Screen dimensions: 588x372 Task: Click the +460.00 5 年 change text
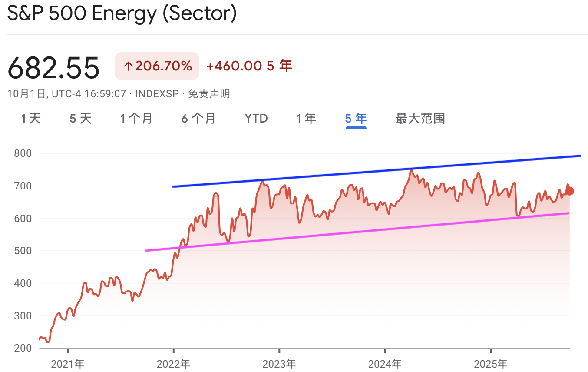(249, 66)
